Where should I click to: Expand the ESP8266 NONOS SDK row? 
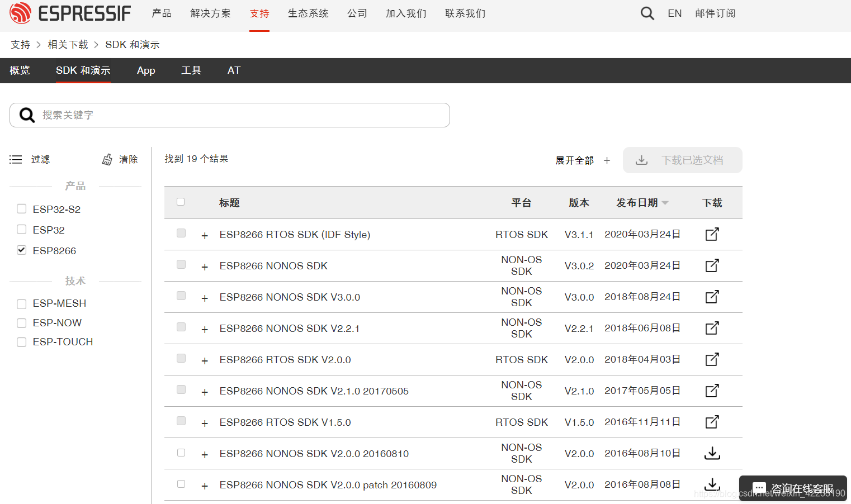click(204, 267)
